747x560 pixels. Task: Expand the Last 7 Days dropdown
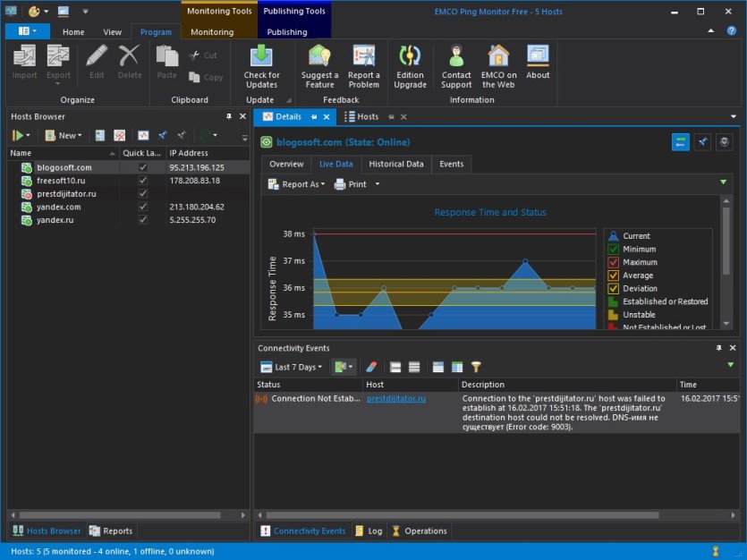coord(292,367)
